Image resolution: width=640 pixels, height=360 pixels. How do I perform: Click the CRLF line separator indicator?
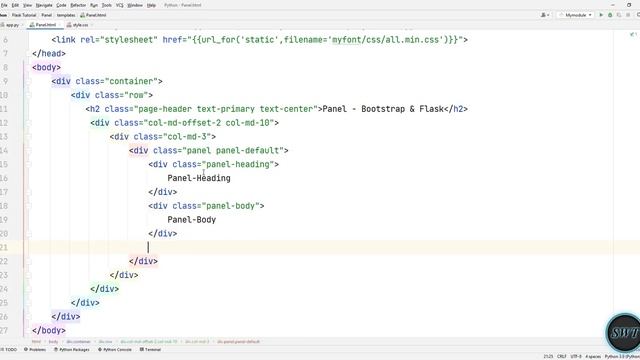coord(562,356)
